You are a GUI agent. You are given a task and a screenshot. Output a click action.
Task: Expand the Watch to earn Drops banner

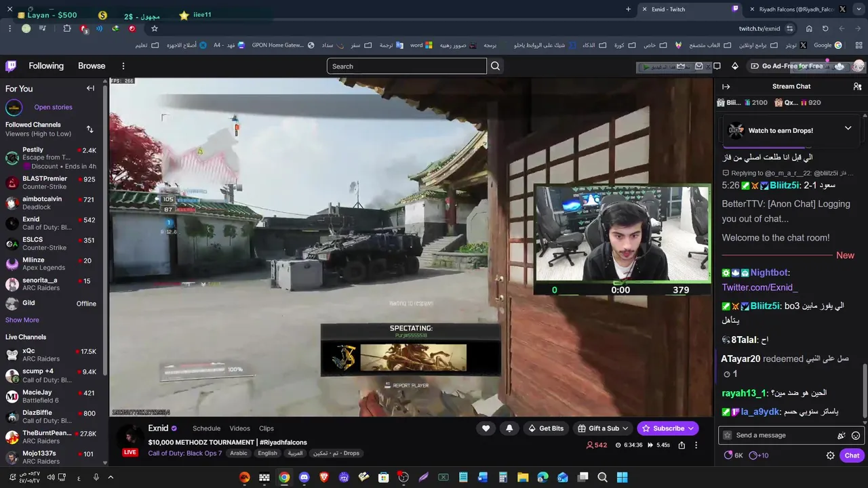[x=848, y=128]
